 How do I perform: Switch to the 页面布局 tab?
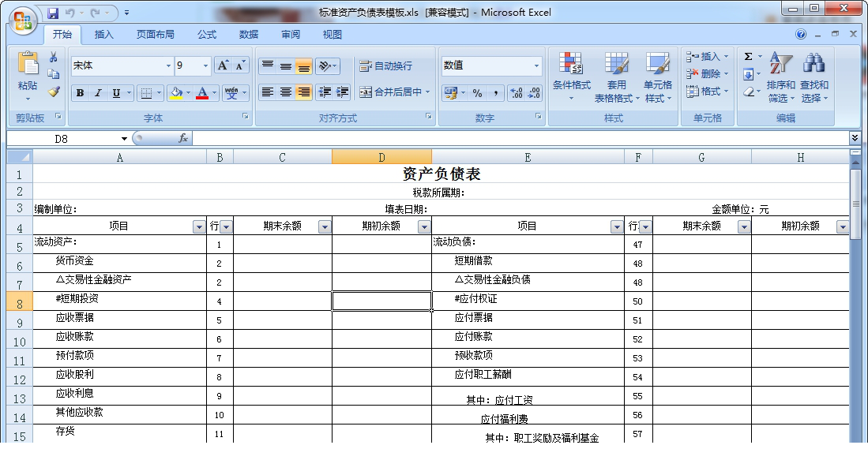pos(155,34)
